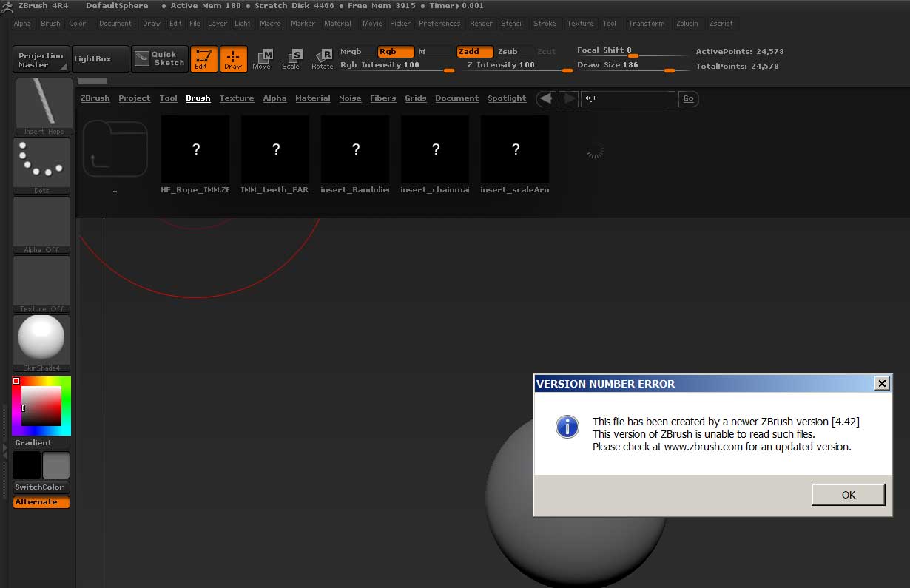Open the Tool menu

point(610,24)
